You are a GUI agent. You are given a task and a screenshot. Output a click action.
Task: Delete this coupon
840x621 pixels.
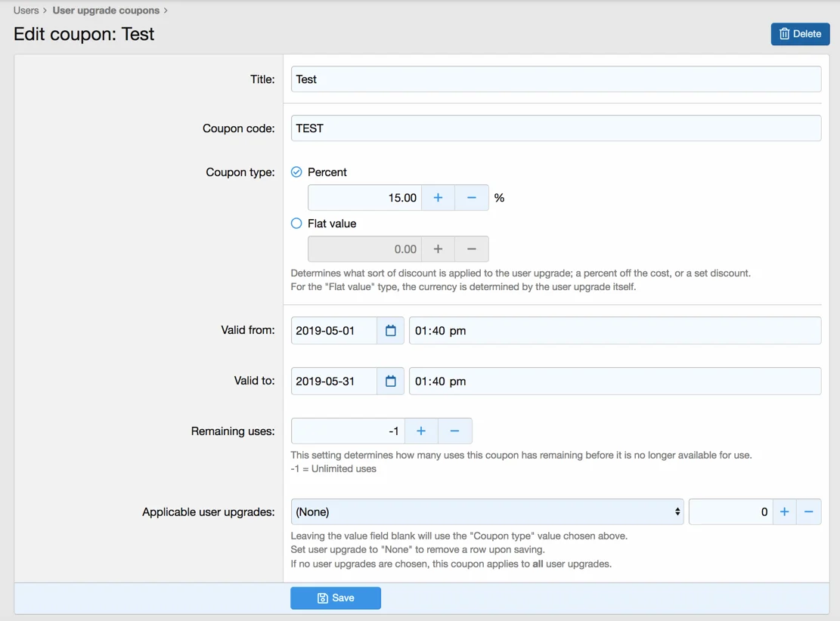pyautogui.click(x=800, y=34)
